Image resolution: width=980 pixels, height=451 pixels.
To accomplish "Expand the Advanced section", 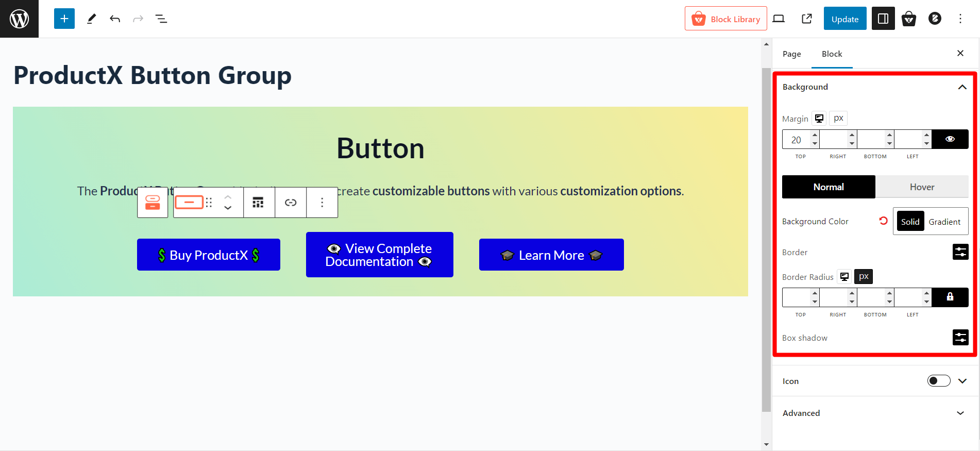I will tap(960, 413).
